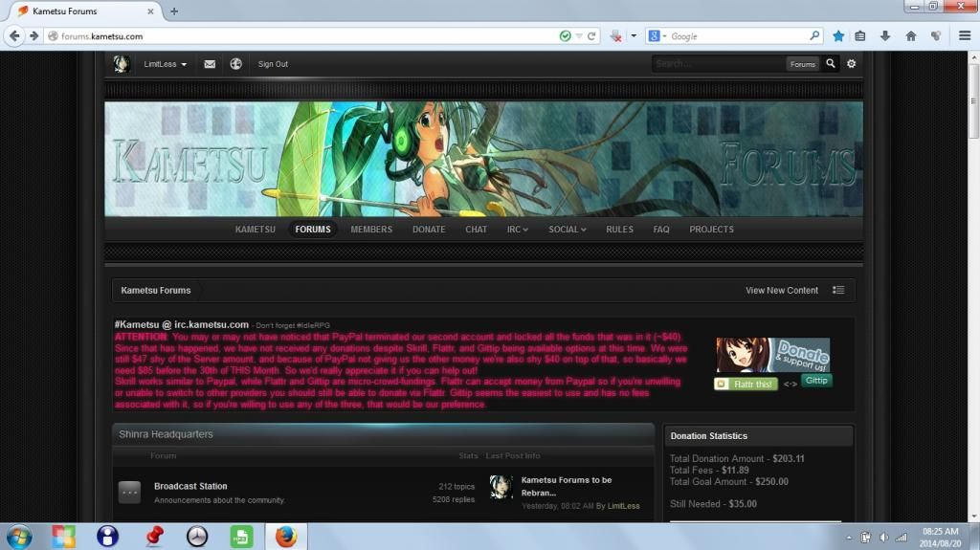
Task: Open Firefox downloads arrow icon
Action: (x=885, y=36)
